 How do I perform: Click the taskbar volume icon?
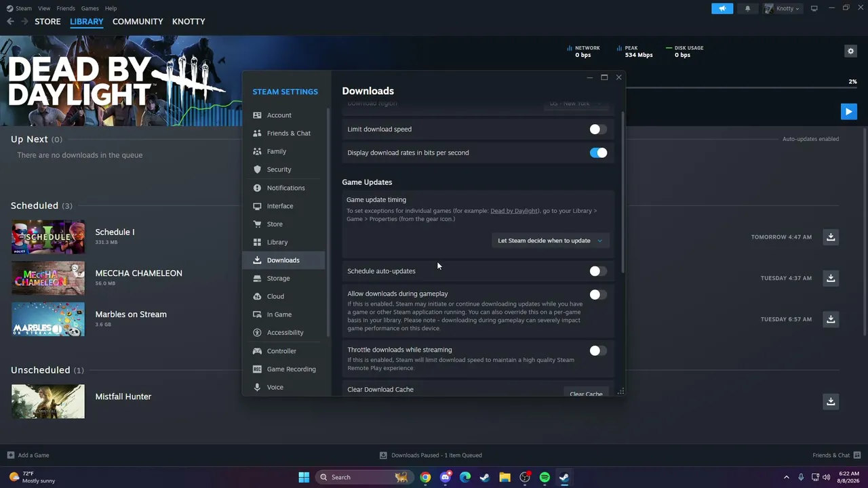pyautogui.click(x=827, y=477)
